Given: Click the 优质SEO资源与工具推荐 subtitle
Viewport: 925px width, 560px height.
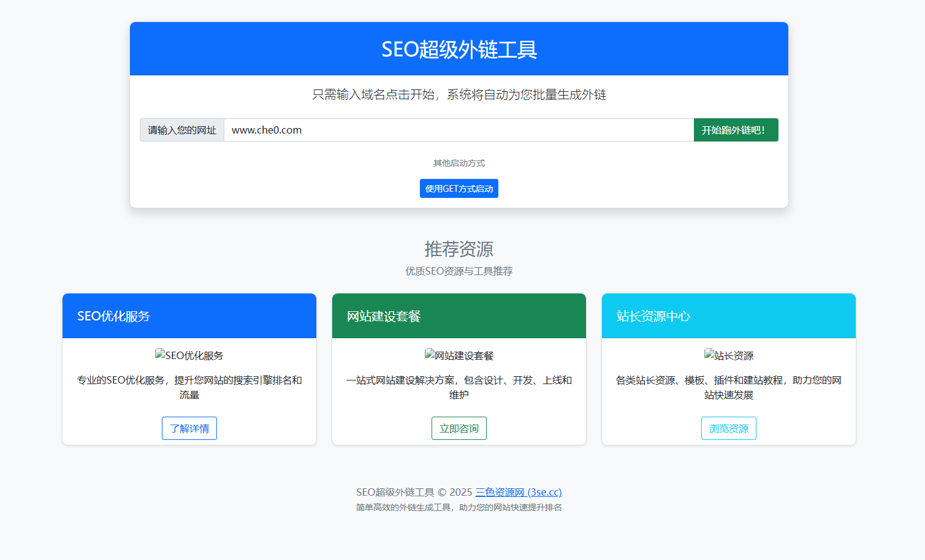Looking at the screenshot, I should (x=459, y=271).
